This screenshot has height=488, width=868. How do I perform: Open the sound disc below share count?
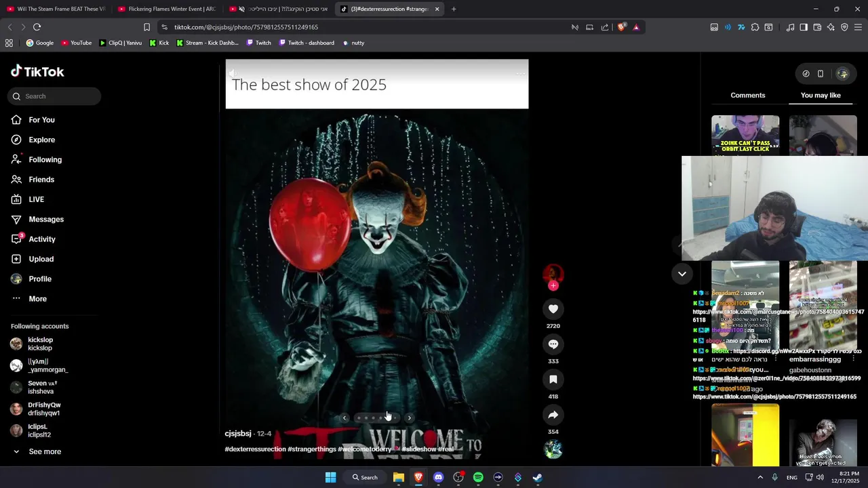point(553,449)
